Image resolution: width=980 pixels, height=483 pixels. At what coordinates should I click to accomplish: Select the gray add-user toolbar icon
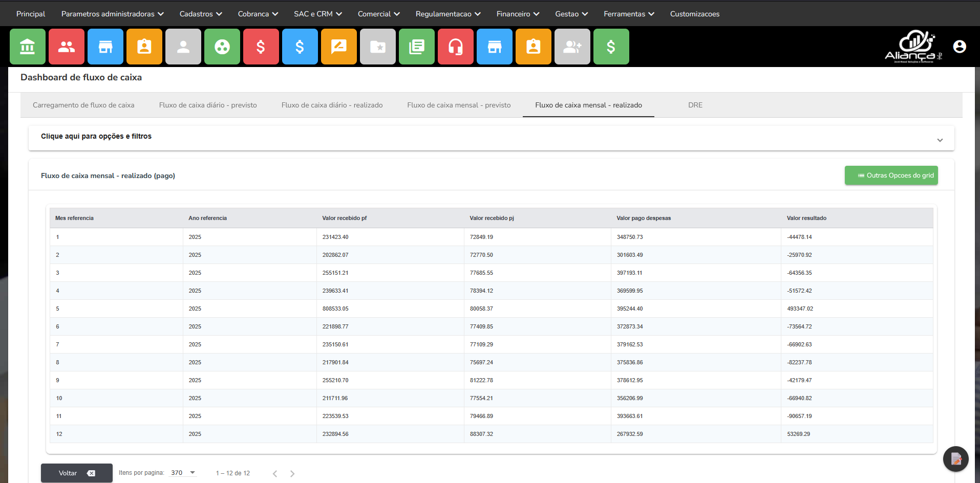point(572,47)
